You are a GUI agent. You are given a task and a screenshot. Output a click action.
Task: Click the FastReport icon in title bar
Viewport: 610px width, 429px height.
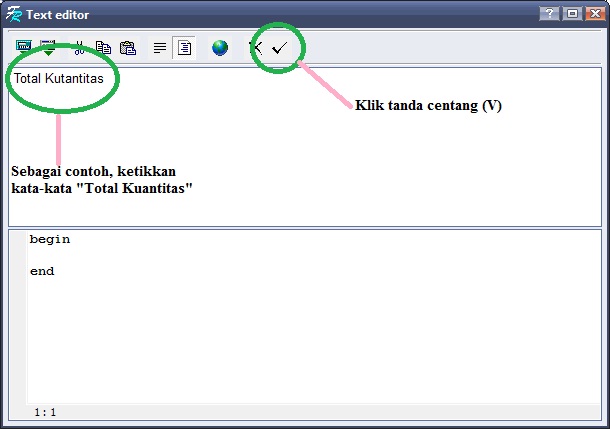14,14
